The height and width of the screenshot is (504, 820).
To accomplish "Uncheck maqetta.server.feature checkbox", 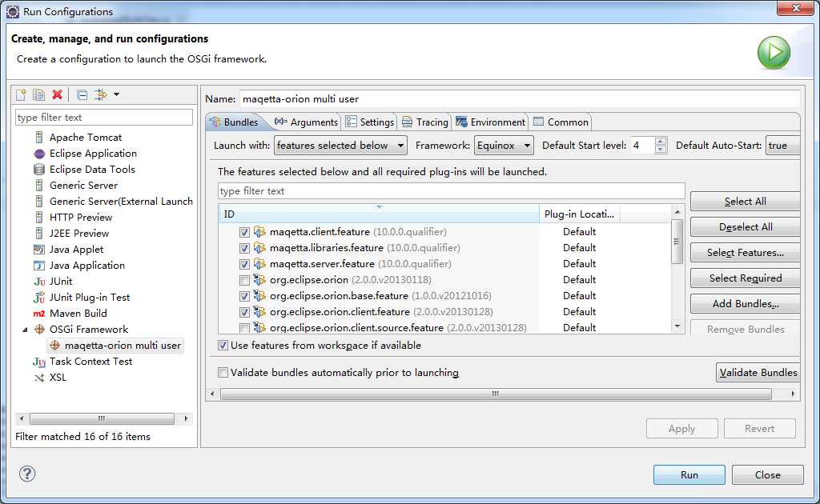I will pos(244,264).
